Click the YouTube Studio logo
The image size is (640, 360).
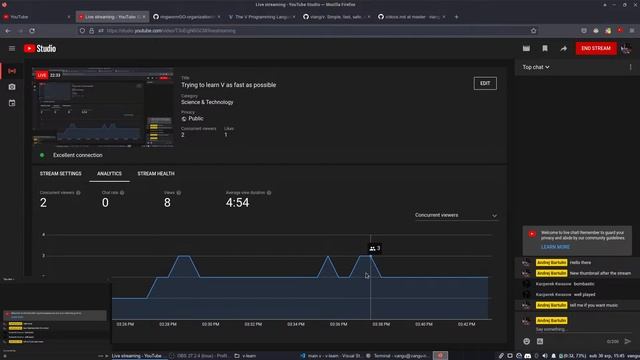tap(40, 49)
